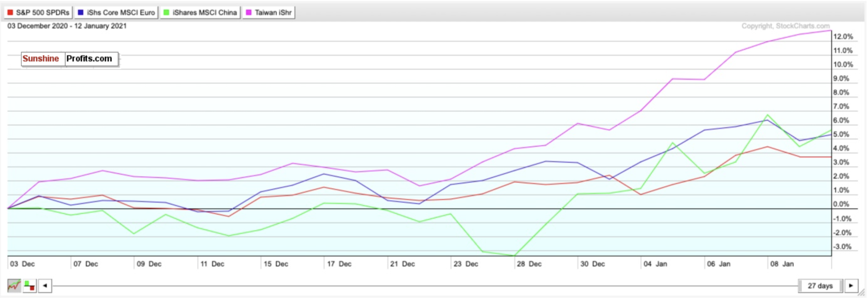Click the right arrow to shift dates forward
Screen dimensions: 868x298
[851, 286]
